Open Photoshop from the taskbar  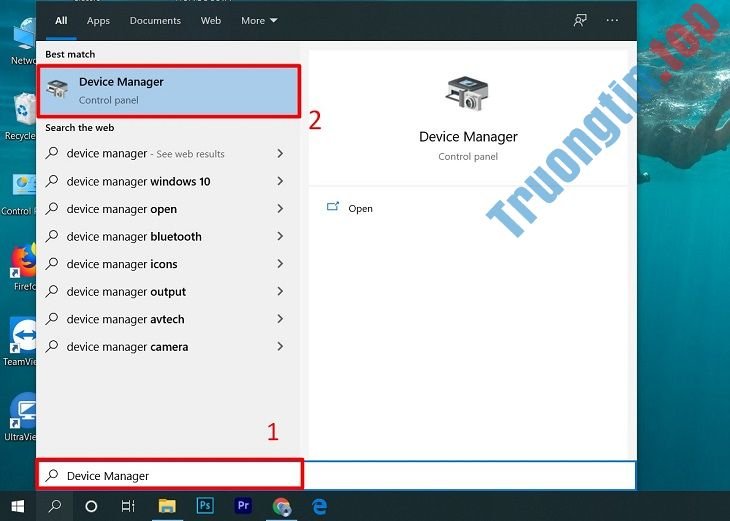coord(205,506)
